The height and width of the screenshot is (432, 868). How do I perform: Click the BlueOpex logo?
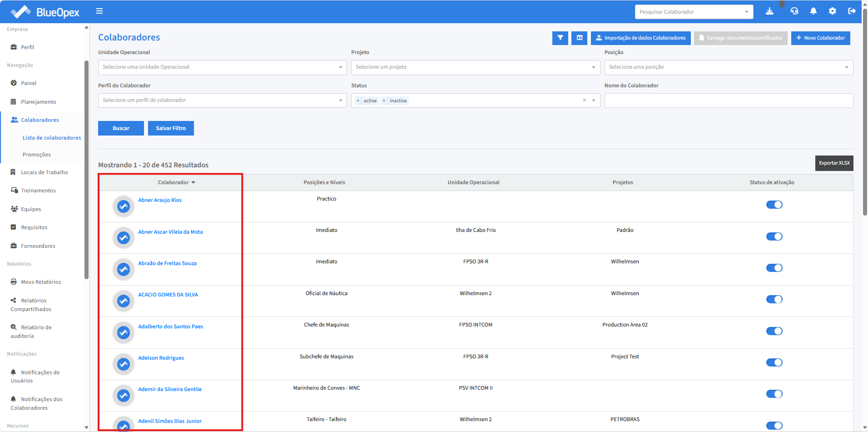(x=45, y=12)
